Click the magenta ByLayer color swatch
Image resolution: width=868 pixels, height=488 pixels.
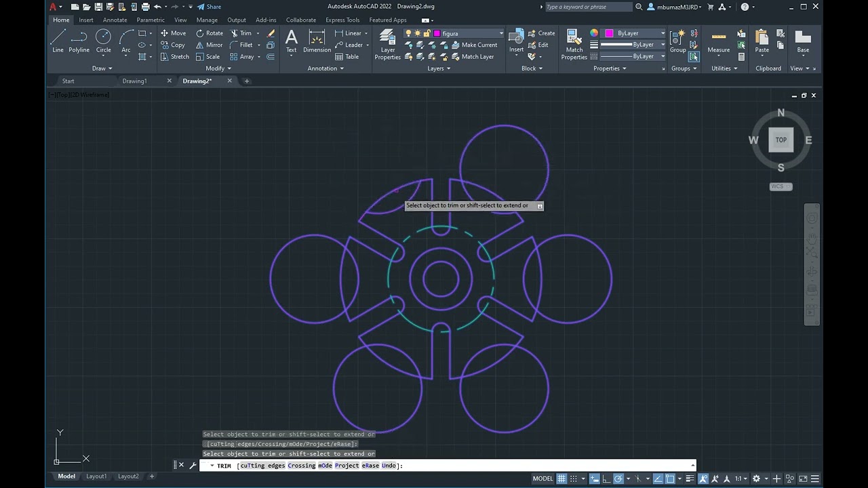[609, 33]
